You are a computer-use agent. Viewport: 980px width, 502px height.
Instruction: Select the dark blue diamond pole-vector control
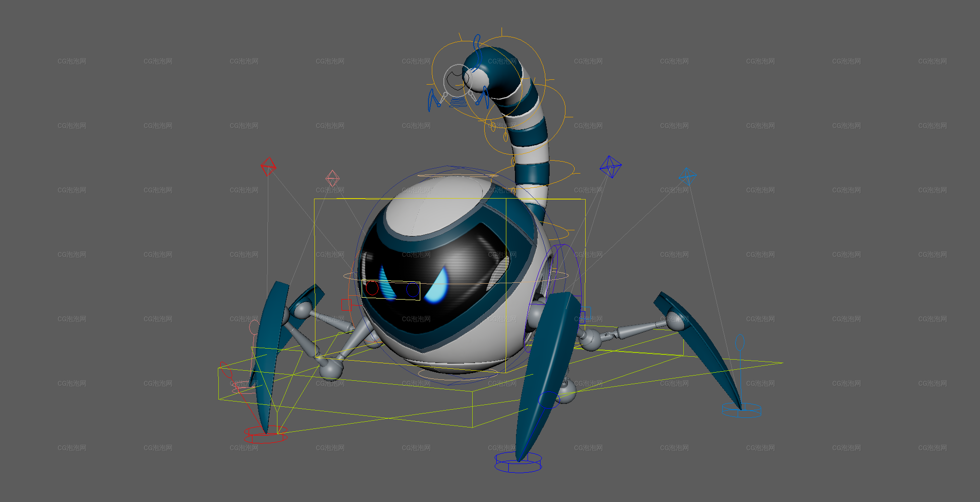pos(610,166)
